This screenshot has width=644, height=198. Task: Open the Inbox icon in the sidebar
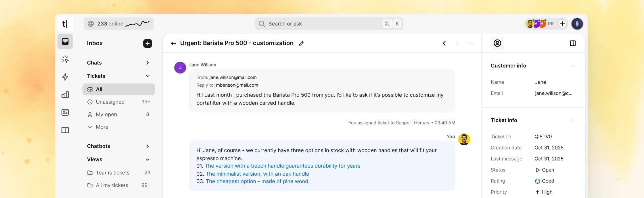click(65, 42)
